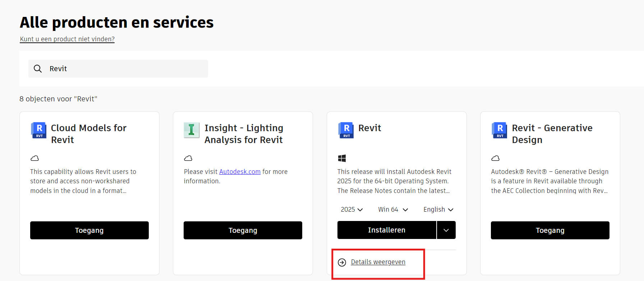Click cloud icon on Cloud Models card
The height and width of the screenshot is (281, 644).
click(34, 158)
